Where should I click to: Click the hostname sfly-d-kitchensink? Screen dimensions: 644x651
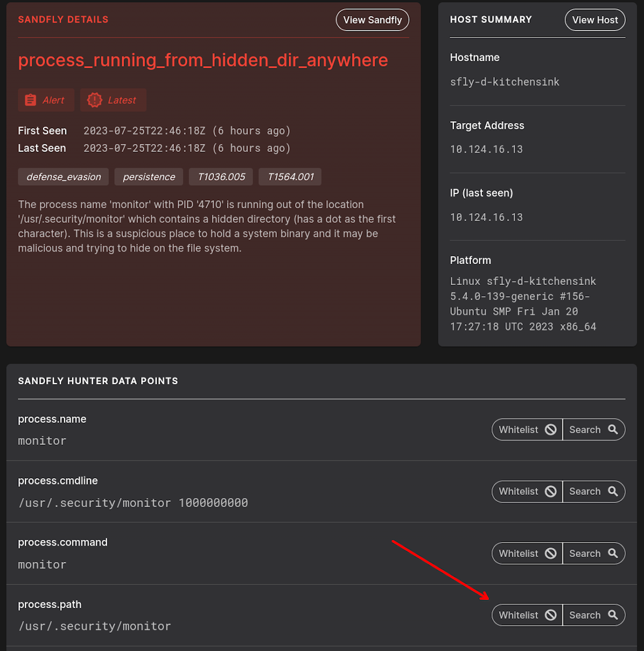click(x=504, y=82)
